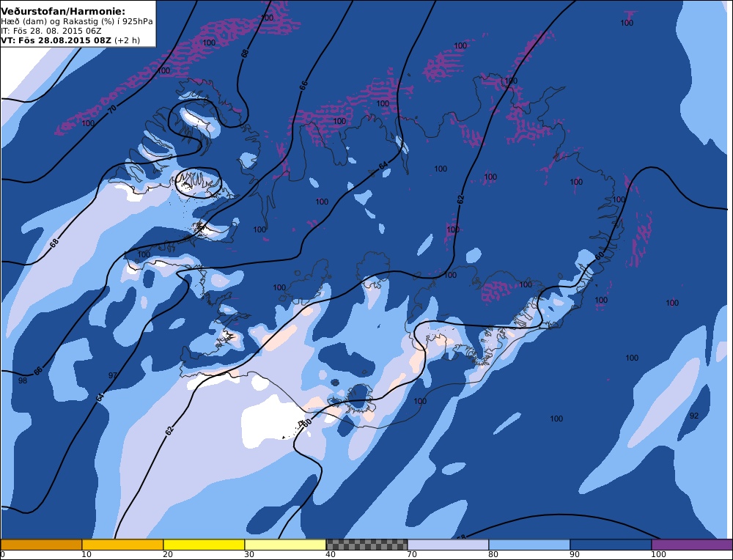Click the '80' tick label on the color scale

[493, 555]
